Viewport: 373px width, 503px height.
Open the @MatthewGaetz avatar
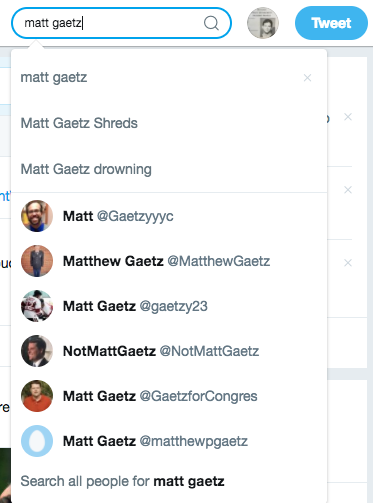[37, 261]
